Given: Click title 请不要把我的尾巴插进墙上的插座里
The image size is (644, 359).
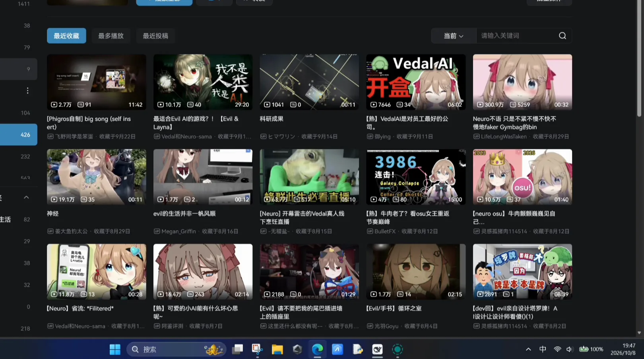Looking at the screenshot, I should (301, 312).
